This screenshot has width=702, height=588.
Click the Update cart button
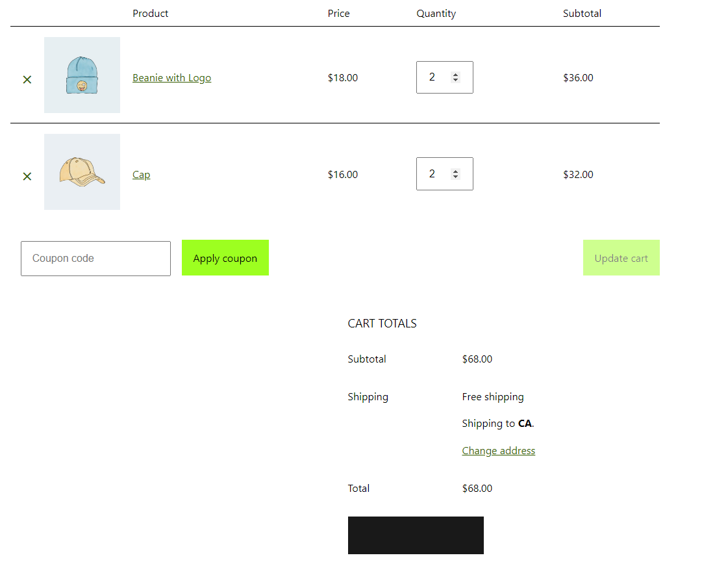[x=621, y=258]
